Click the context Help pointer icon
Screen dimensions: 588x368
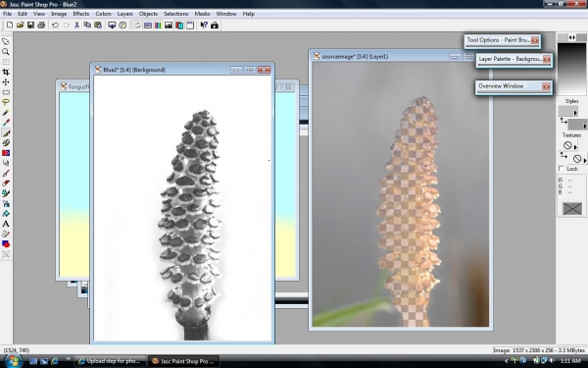(204, 26)
